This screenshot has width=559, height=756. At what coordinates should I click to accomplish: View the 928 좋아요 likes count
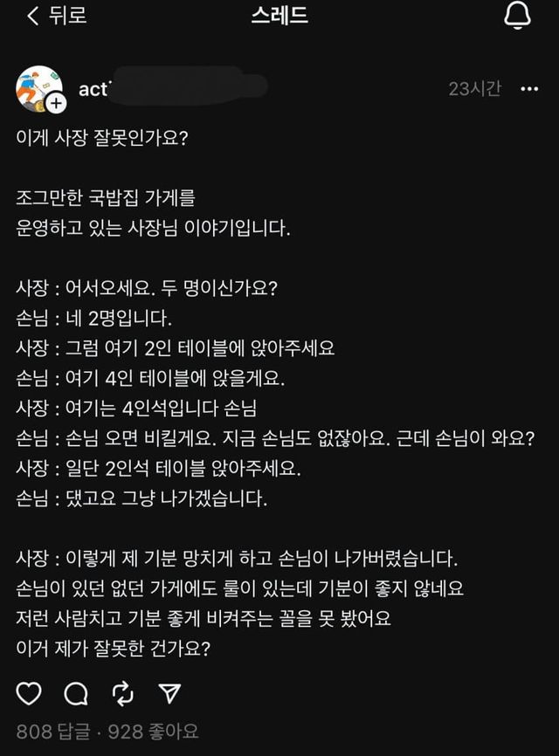(153, 732)
